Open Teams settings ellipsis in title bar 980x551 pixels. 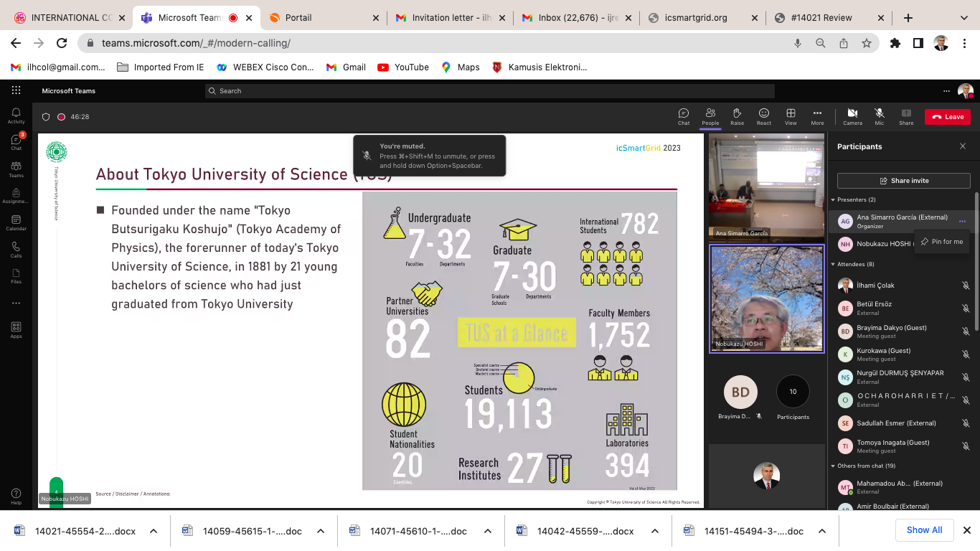(x=946, y=91)
